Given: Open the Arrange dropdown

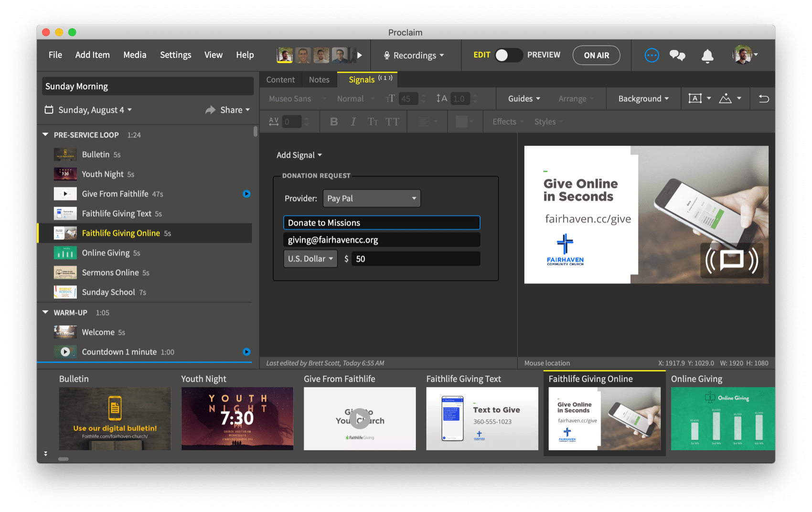Looking at the screenshot, I should point(576,98).
